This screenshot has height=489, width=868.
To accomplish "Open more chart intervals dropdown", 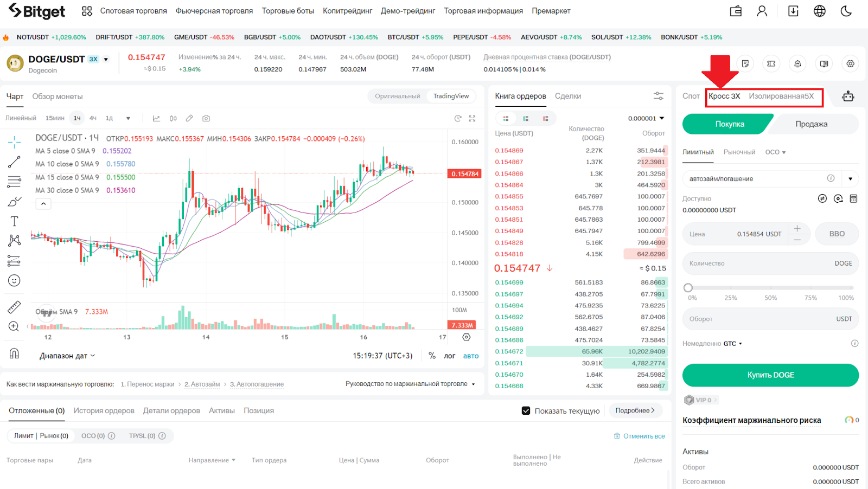I will pos(128,118).
